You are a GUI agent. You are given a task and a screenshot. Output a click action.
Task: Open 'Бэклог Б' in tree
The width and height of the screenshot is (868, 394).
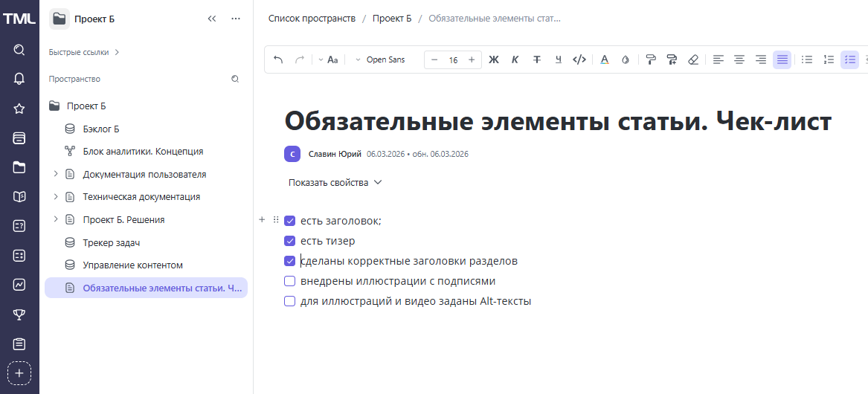click(x=100, y=129)
